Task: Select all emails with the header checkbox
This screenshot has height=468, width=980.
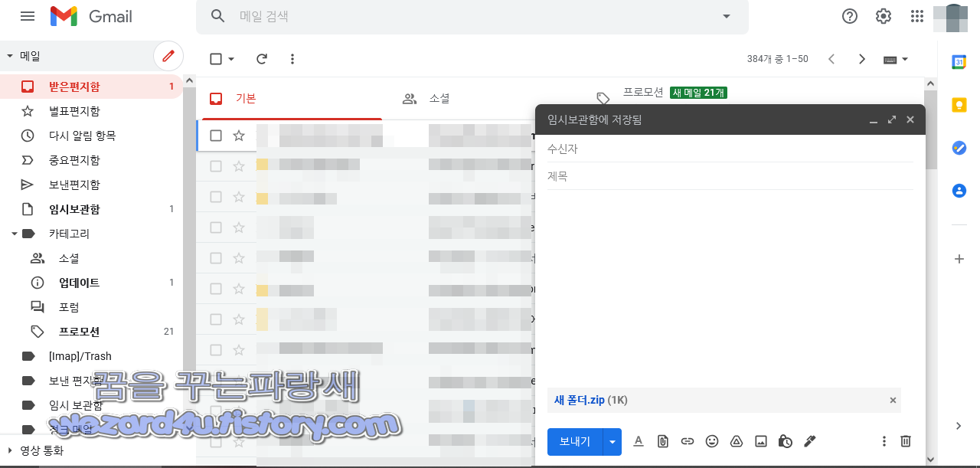Action: (x=215, y=58)
